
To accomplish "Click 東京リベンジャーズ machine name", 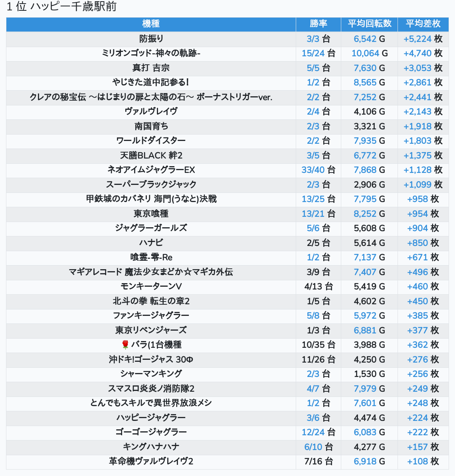I will click(151, 330).
